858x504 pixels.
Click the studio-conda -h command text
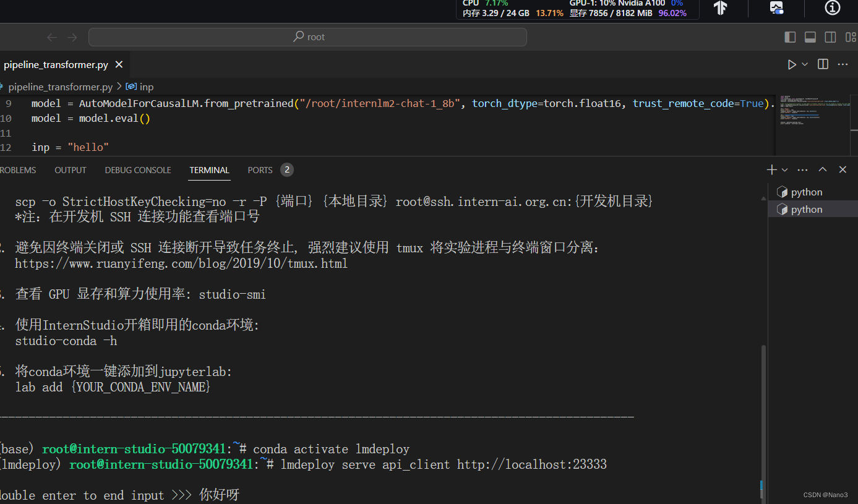coord(66,341)
